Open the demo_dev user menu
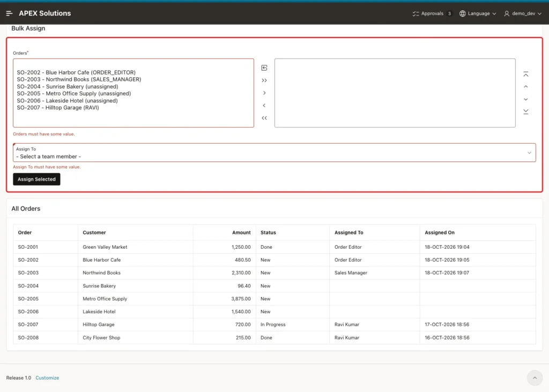The height and width of the screenshot is (392, 549). (523, 13)
